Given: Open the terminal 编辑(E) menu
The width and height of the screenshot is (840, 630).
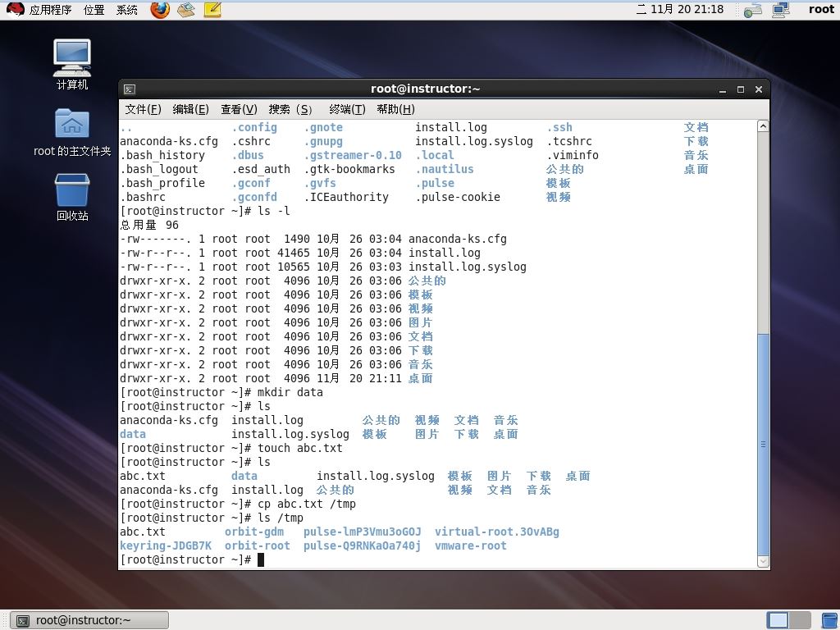Looking at the screenshot, I should point(190,109).
